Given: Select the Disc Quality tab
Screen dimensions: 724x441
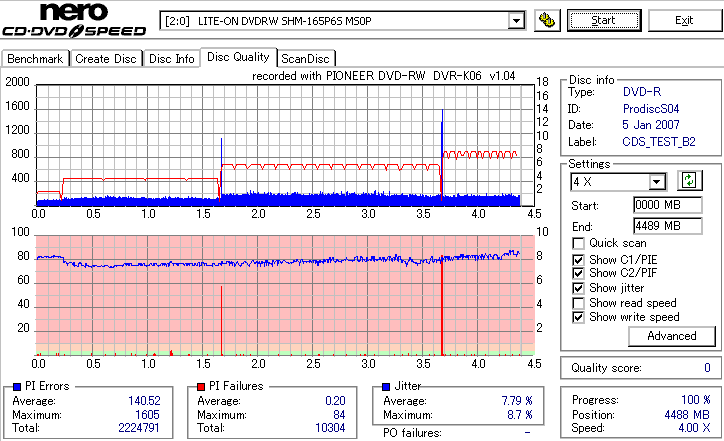Looking at the screenshot, I should (x=238, y=57).
